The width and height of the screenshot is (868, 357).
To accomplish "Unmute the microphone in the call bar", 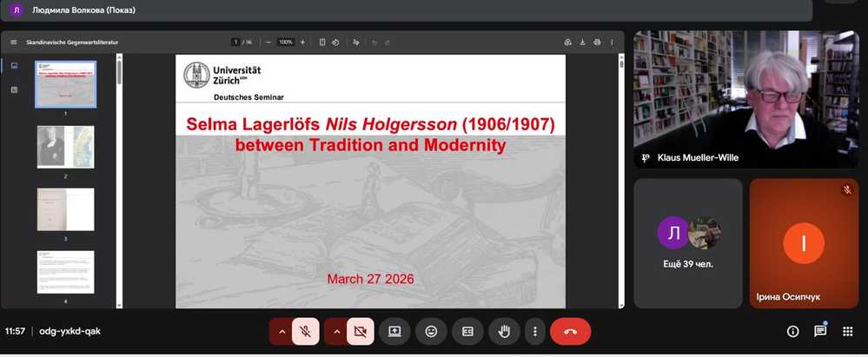I will point(305,331).
